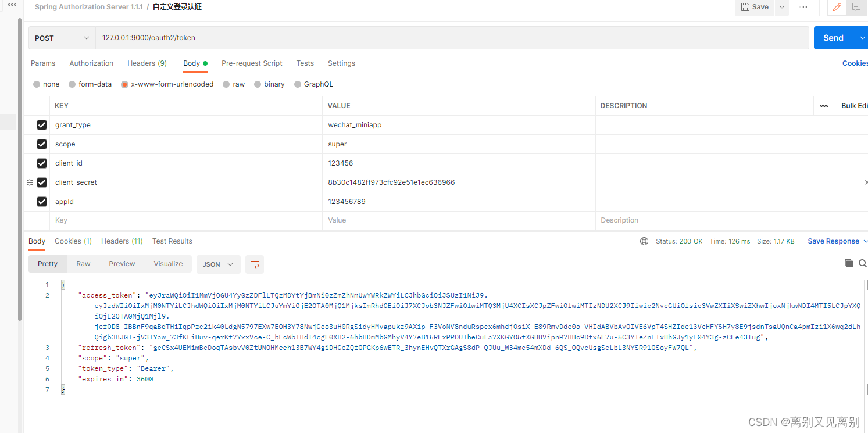Image resolution: width=868 pixels, height=433 pixels.
Task: Select the form-data radio button
Action: [72, 84]
